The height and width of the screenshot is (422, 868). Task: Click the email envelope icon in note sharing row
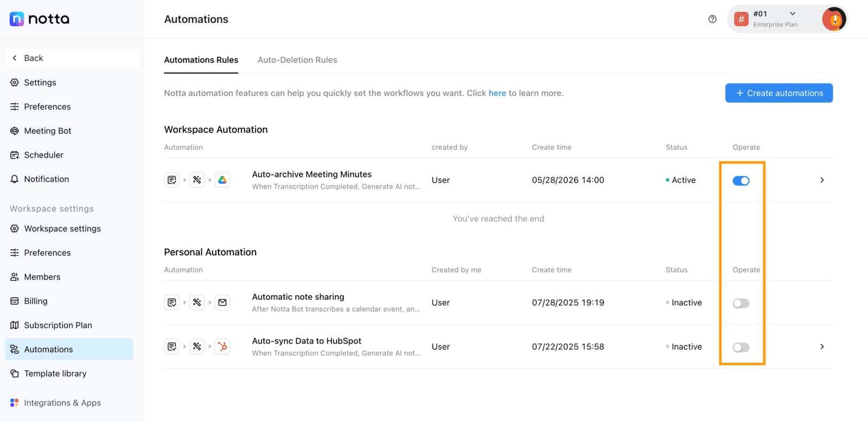pos(222,303)
